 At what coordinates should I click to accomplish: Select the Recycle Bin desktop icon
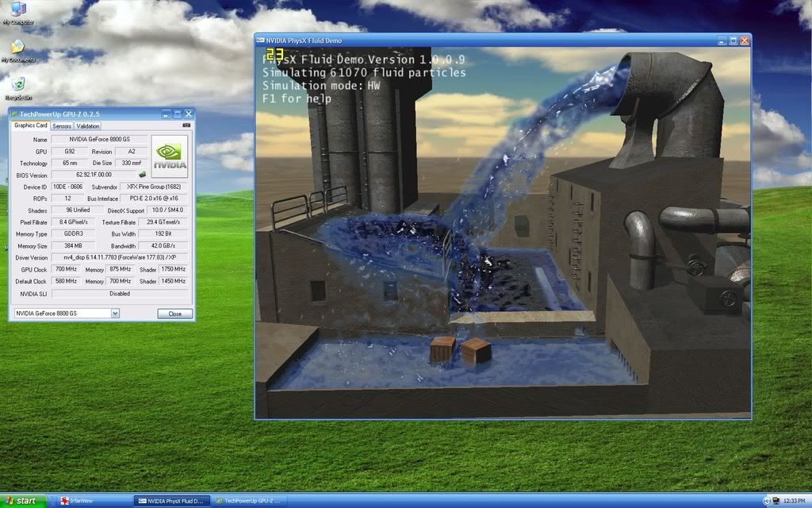[18, 88]
